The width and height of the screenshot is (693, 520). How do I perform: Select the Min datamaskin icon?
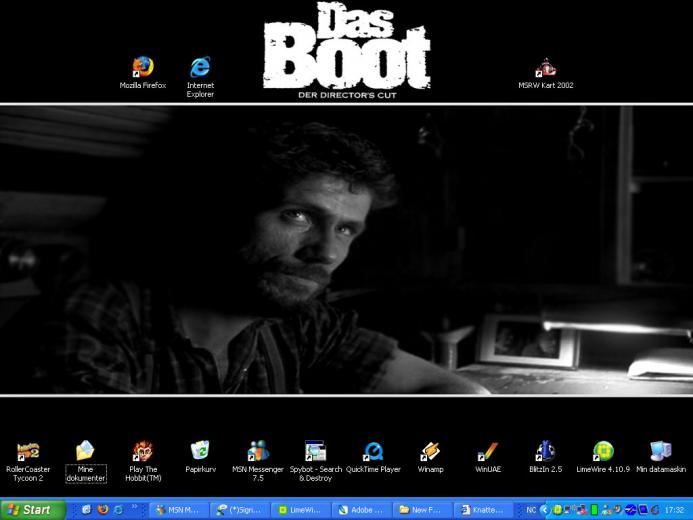pyautogui.click(x=661, y=457)
